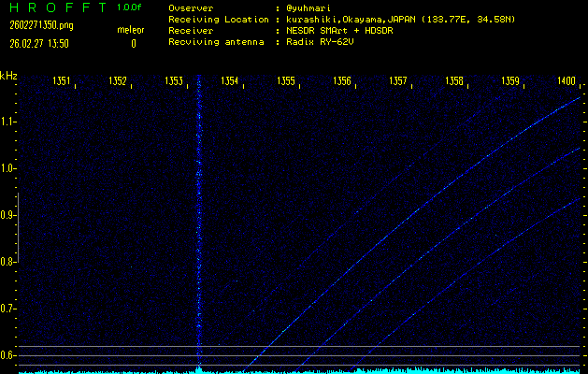588x374 pixels.
Task: Click the 1355 time marker
Action: click(x=286, y=82)
